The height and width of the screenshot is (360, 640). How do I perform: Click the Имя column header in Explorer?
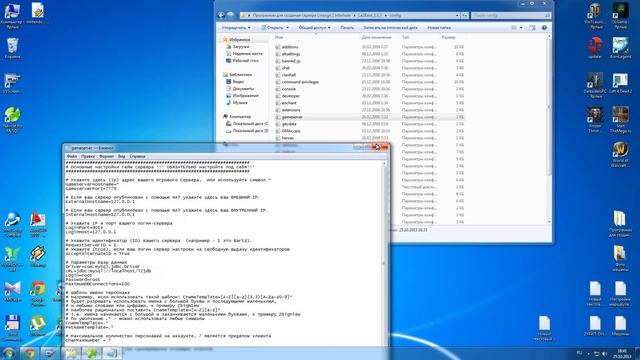click(x=280, y=37)
